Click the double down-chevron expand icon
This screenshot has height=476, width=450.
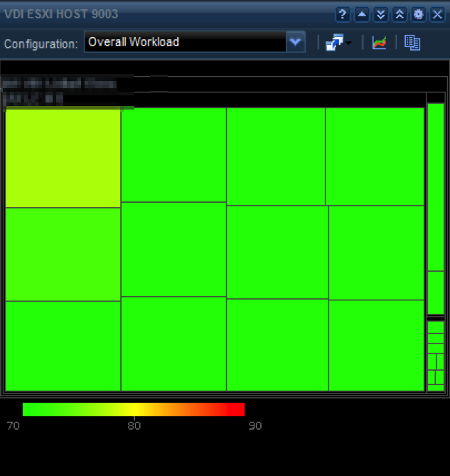click(381, 14)
